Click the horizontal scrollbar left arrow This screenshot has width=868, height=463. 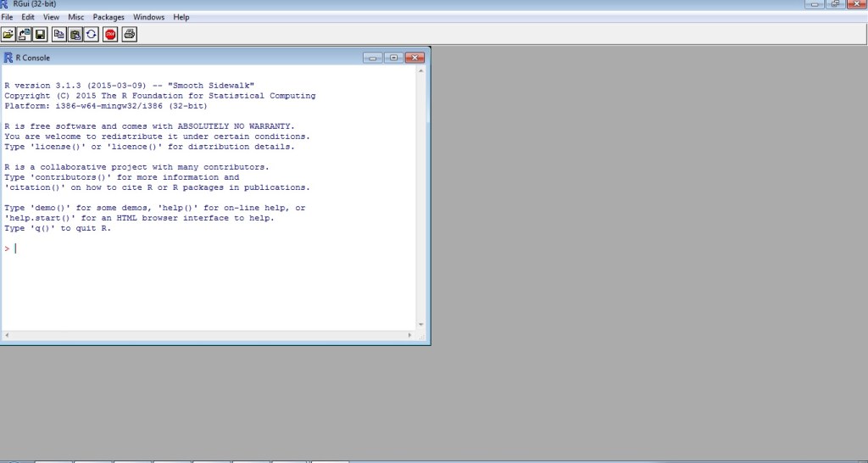(x=5, y=336)
